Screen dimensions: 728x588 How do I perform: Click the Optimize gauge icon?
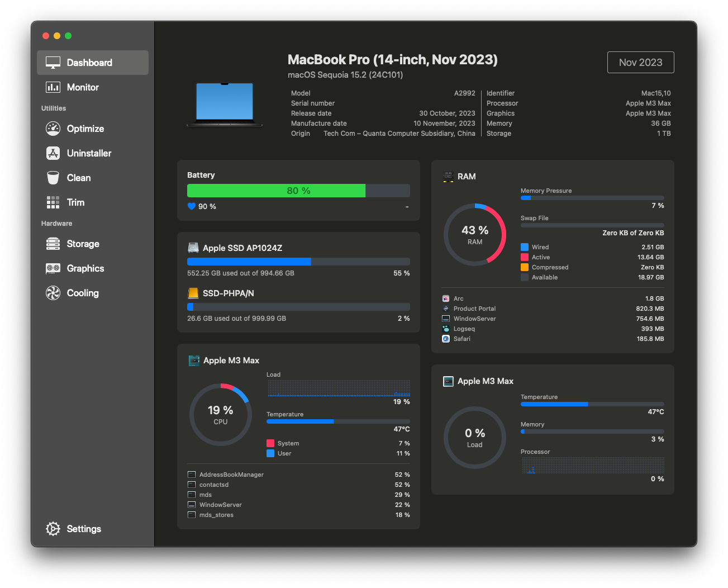[x=53, y=129]
